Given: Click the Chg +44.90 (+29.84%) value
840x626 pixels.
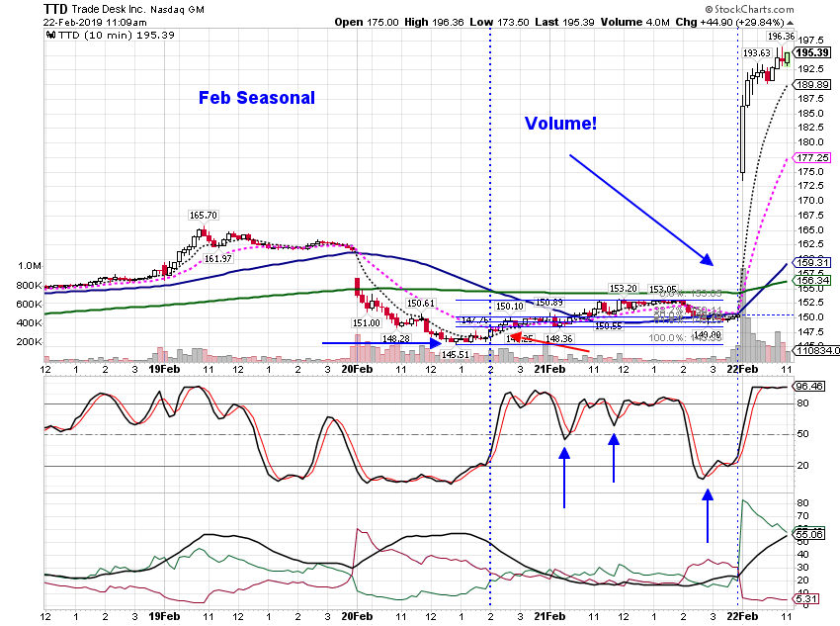Looking at the screenshot, I should (729, 22).
